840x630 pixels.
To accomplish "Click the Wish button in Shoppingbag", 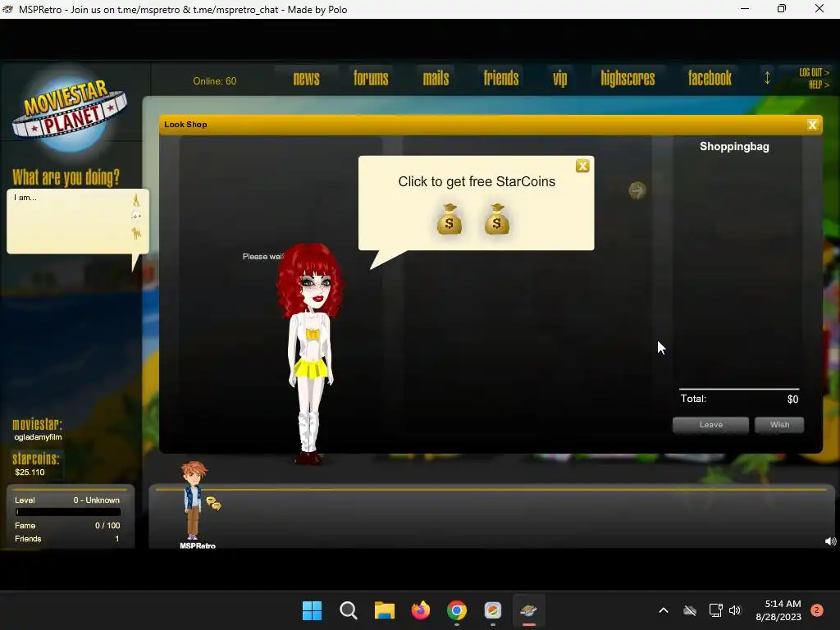I will click(779, 425).
